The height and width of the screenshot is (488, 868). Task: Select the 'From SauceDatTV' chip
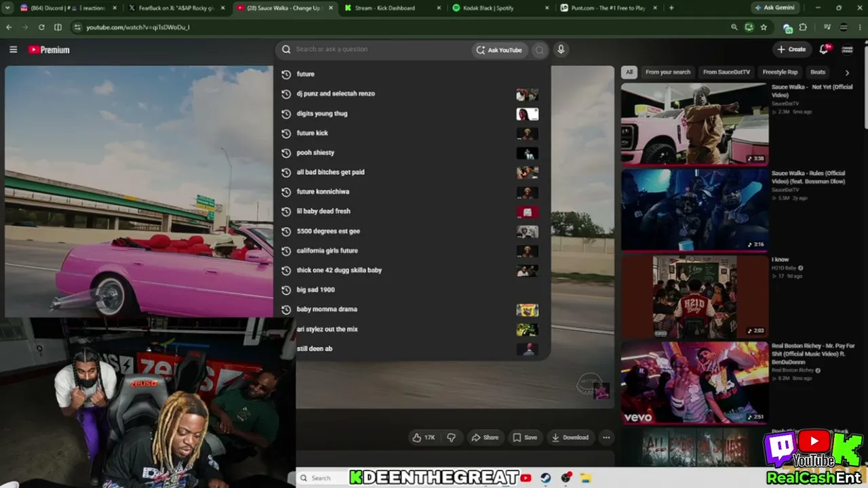tap(726, 72)
